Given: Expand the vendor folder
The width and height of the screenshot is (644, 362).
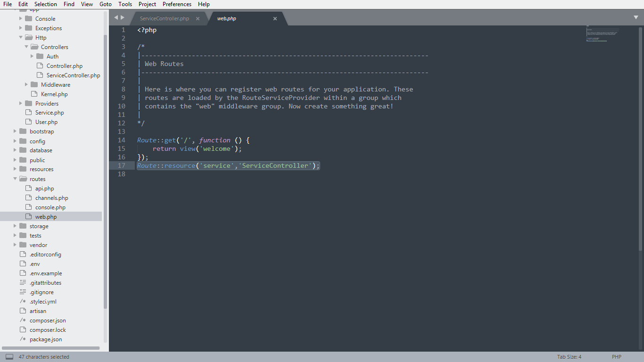Looking at the screenshot, I should 15,245.
